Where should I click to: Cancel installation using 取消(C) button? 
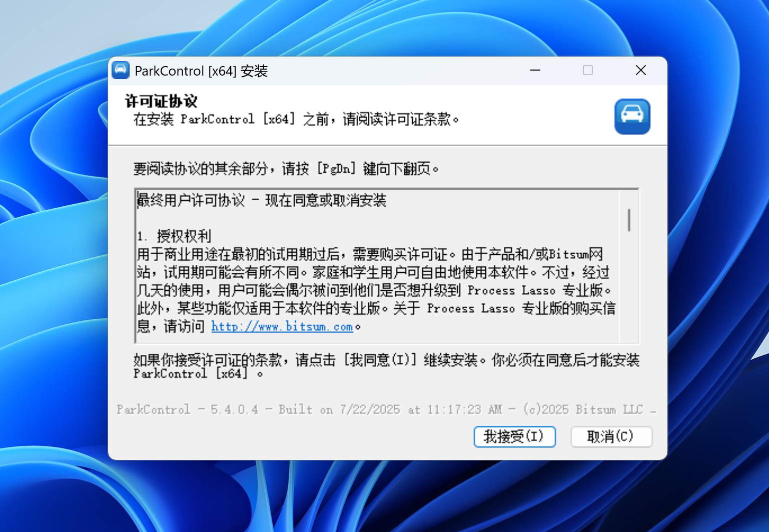[611, 437]
